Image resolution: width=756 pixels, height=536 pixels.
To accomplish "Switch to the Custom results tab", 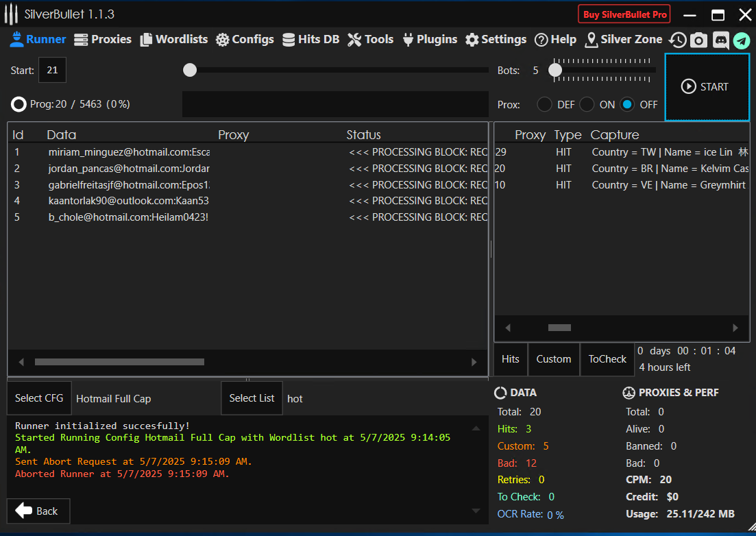I will (553, 359).
